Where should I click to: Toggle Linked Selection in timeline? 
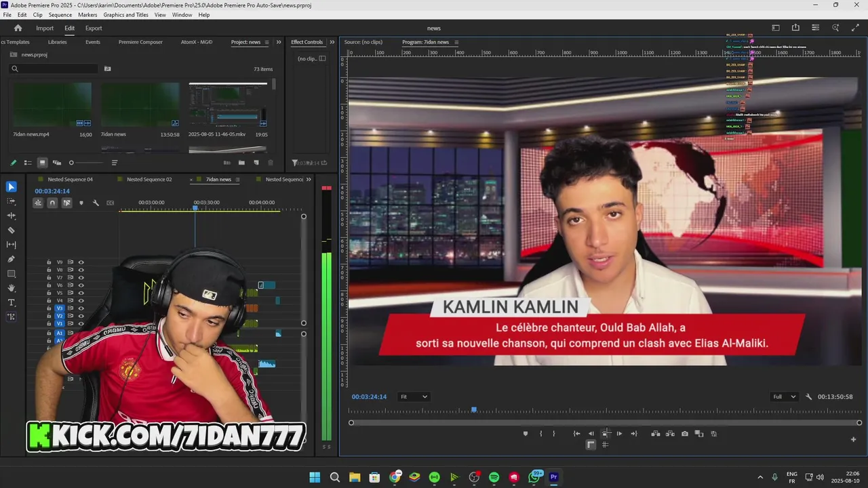click(x=66, y=203)
